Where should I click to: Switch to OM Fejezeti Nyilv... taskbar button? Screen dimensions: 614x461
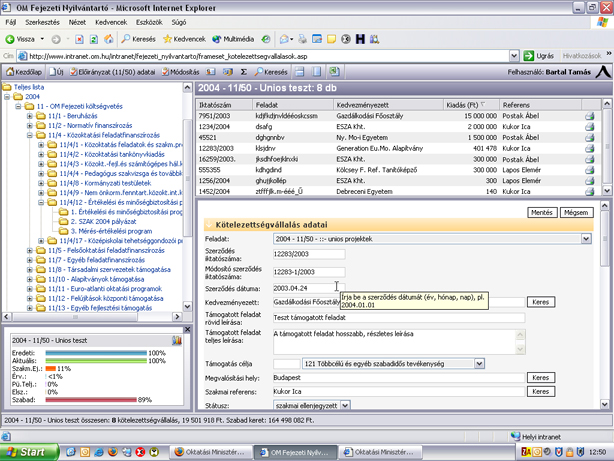pyautogui.click(x=295, y=452)
